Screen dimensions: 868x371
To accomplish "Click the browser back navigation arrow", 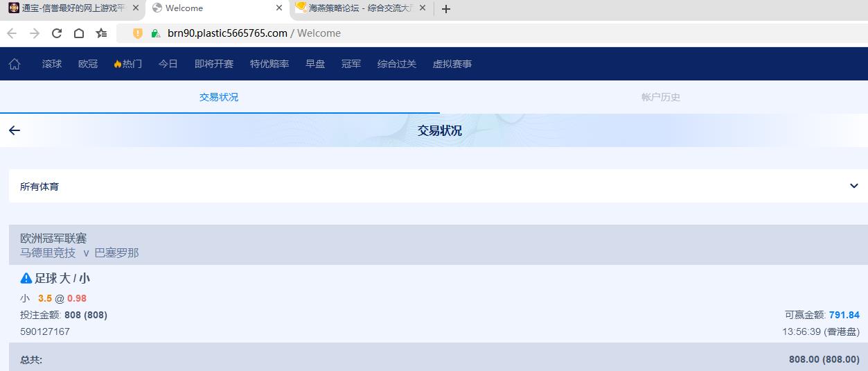I will coord(12,33).
